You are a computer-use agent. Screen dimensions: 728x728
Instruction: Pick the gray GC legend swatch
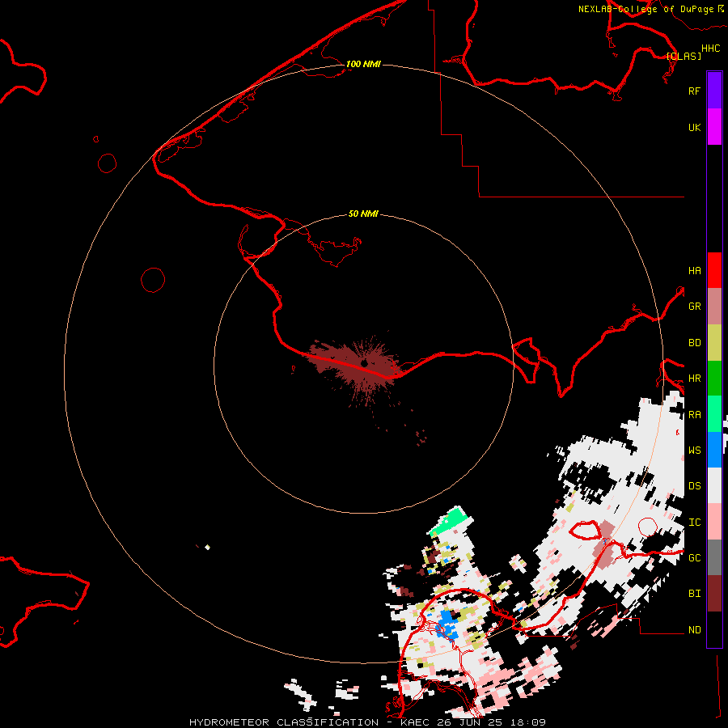tap(714, 557)
